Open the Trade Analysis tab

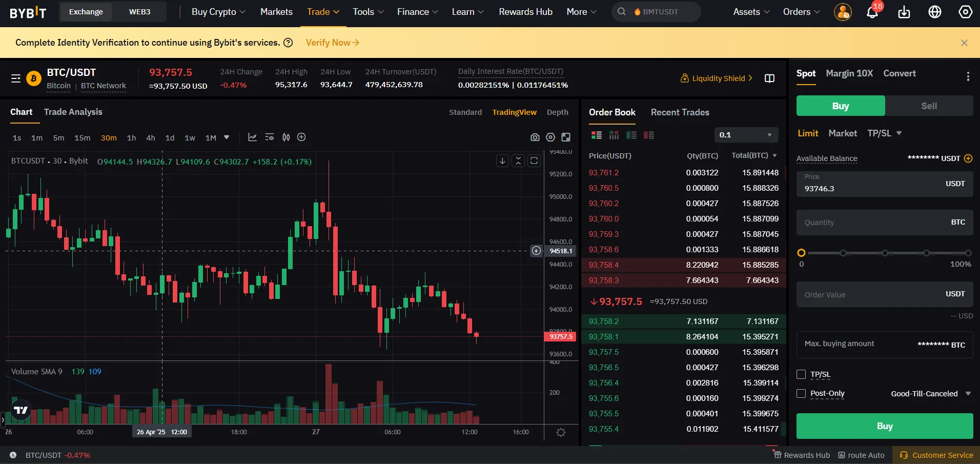coord(72,112)
